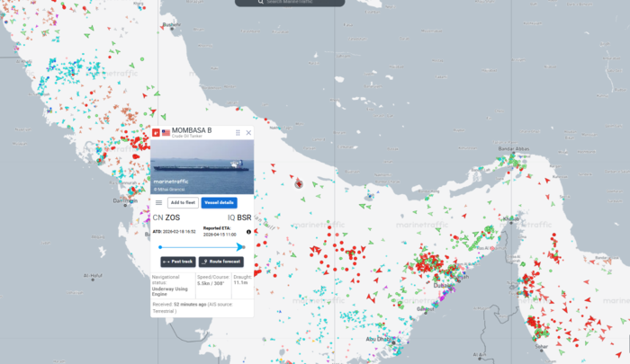Click the voyage progress bar
The width and height of the screenshot is (630, 364).
pos(198,246)
